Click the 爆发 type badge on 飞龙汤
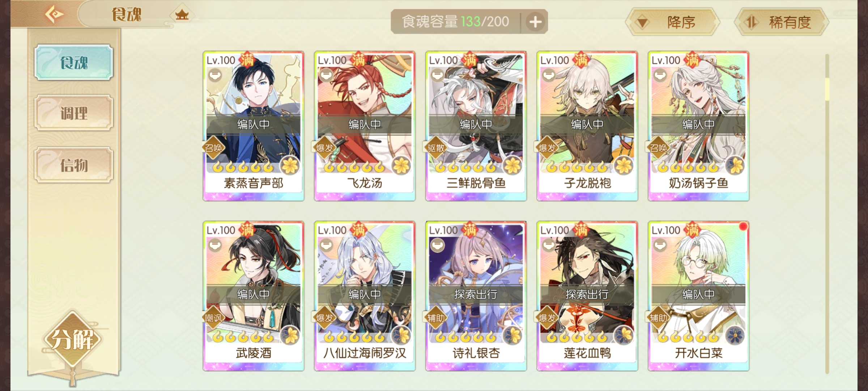Viewport: 868px width, 391px height. pyautogui.click(x=324, y=148)
